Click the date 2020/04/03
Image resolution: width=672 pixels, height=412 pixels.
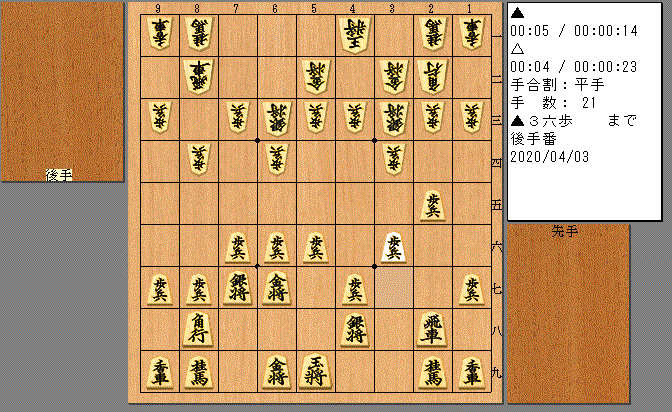click(x=550, y=157)
